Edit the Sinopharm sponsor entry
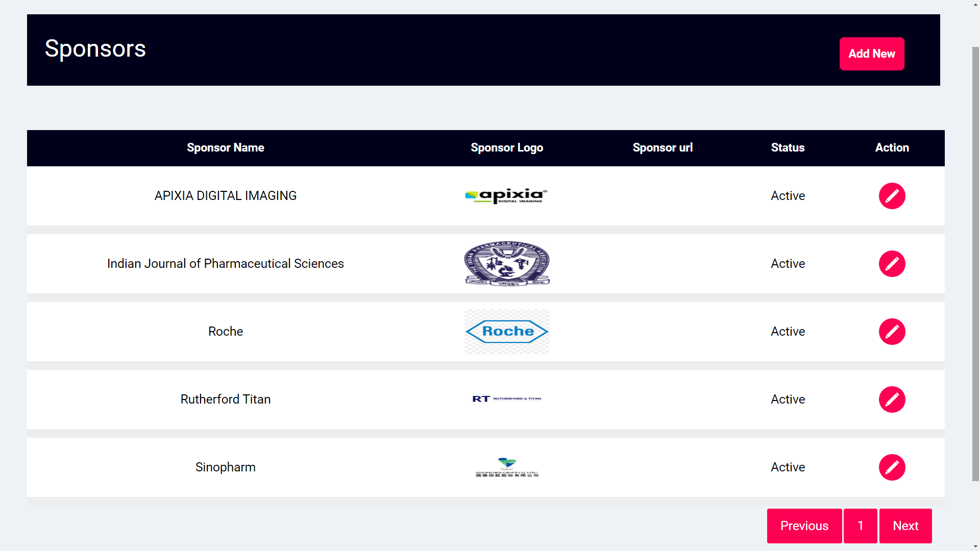This screenshot has height=551, width=980. tap(892, 467)
